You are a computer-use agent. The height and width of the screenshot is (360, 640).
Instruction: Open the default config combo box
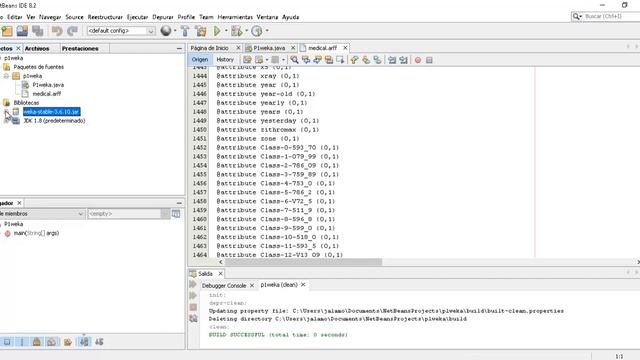pos(121,31)
